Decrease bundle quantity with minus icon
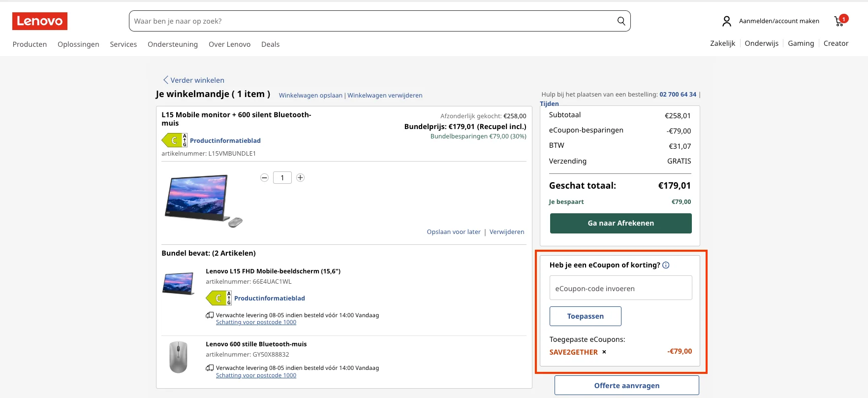868x398 pixels. (x=264, y=178)
